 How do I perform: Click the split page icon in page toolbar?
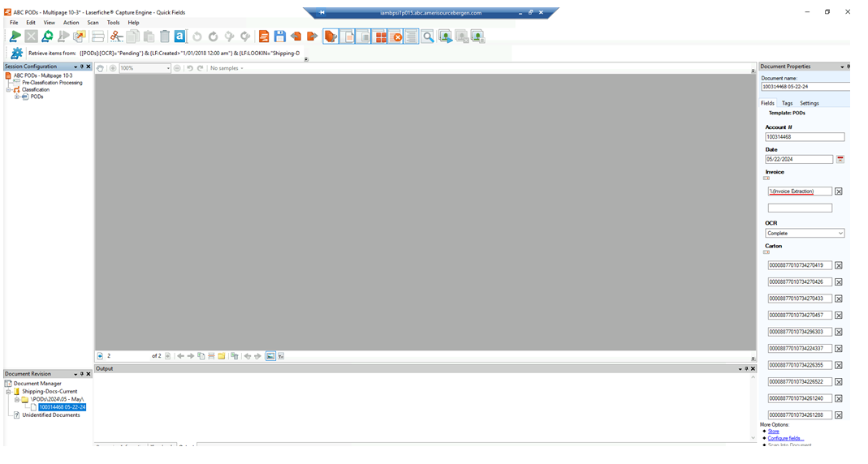click(x=211, y=356)
